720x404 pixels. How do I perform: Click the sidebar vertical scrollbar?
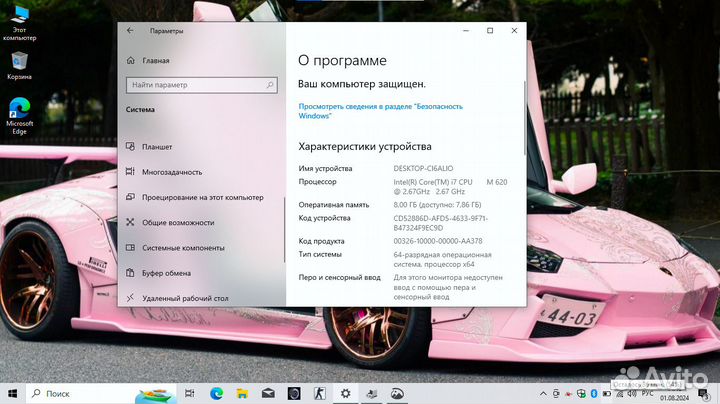pyautogui.click(x=285, y=230)
